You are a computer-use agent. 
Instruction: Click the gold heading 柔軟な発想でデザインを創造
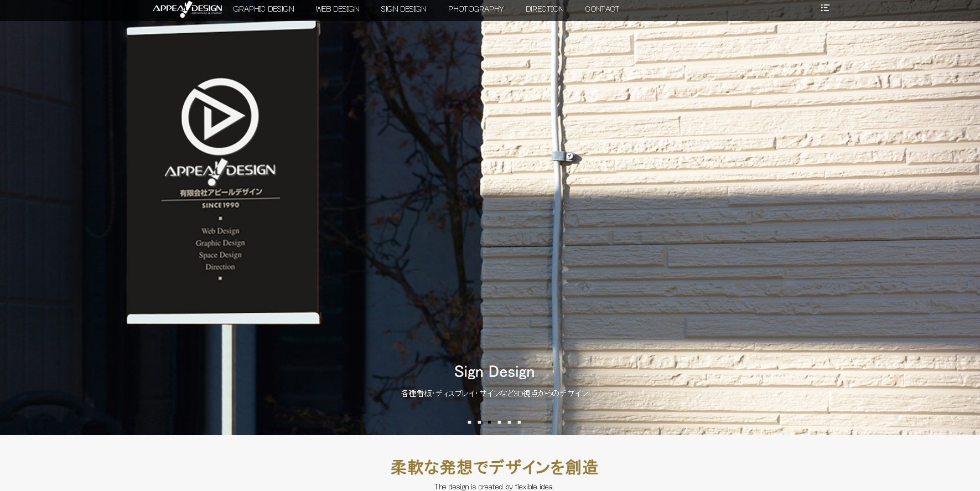tap(494, 467)
